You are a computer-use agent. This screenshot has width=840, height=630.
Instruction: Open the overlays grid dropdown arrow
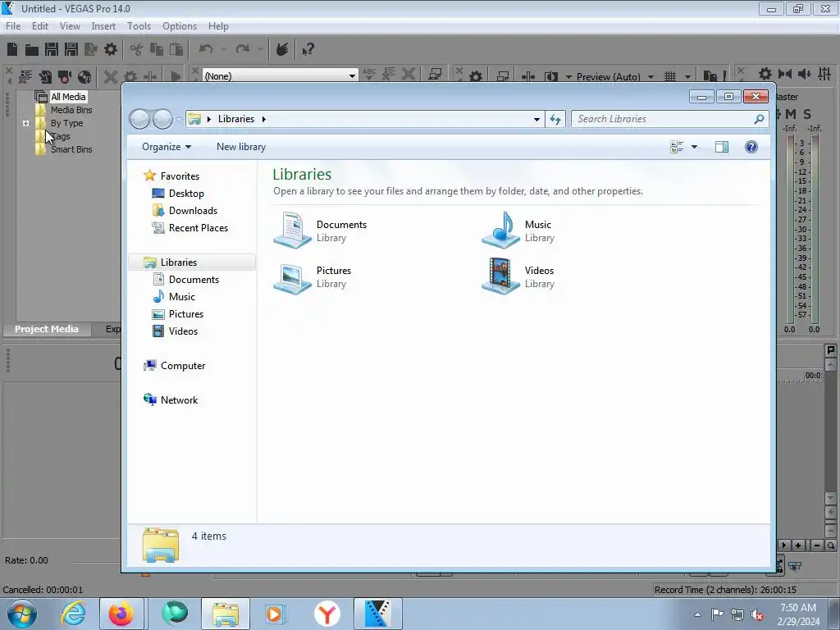687,77
